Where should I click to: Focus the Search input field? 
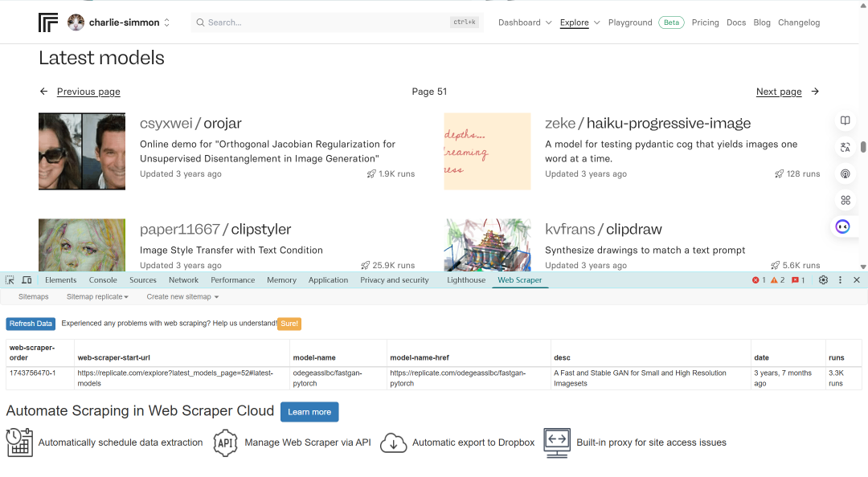(x=337, y=22)
